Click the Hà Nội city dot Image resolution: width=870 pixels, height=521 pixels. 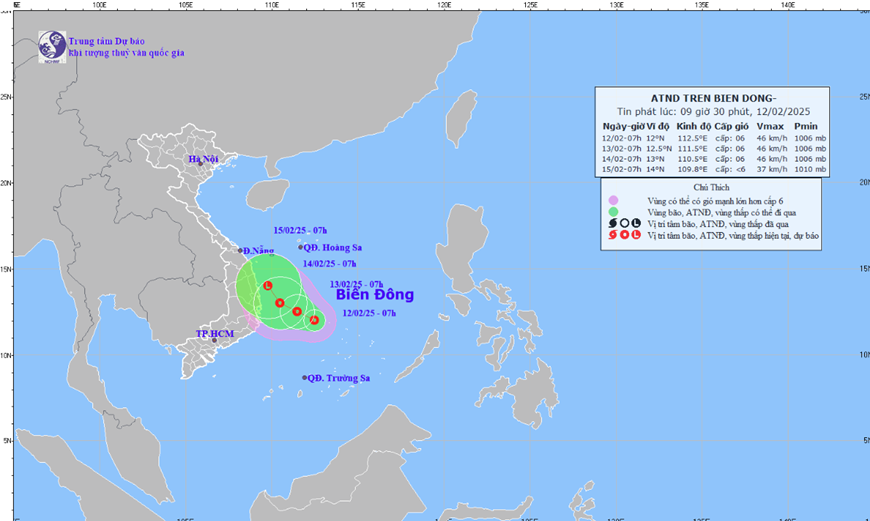coord(201,164)
